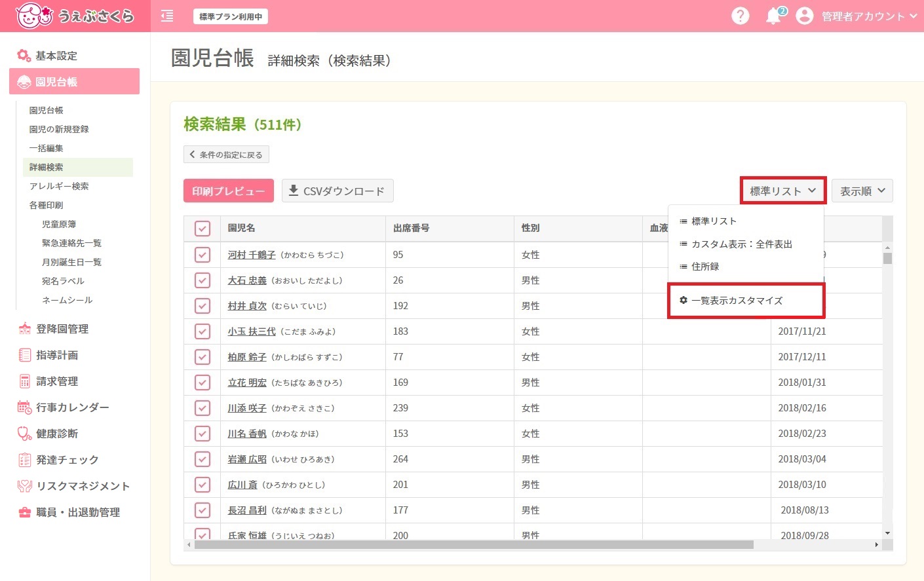Open notifications bell icon
The height and width of the screenshot is (581, 924).
click(774, 16)
